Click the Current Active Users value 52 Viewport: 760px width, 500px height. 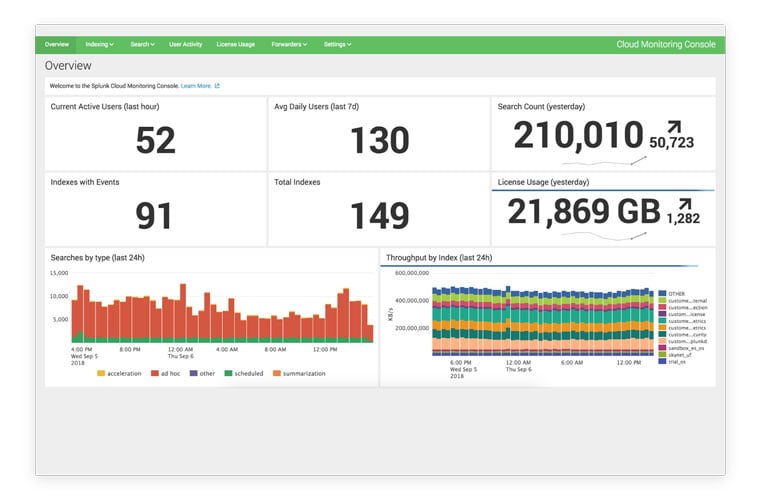[155, 141]
